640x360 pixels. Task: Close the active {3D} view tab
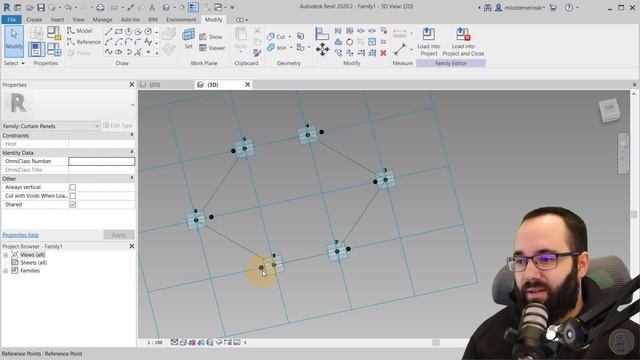[x=247, y=84]
